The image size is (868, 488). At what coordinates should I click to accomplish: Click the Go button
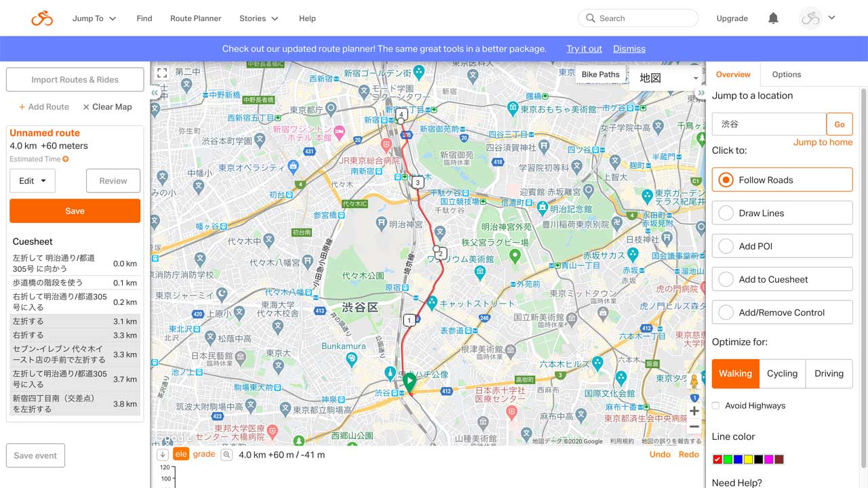click(840, 124)
